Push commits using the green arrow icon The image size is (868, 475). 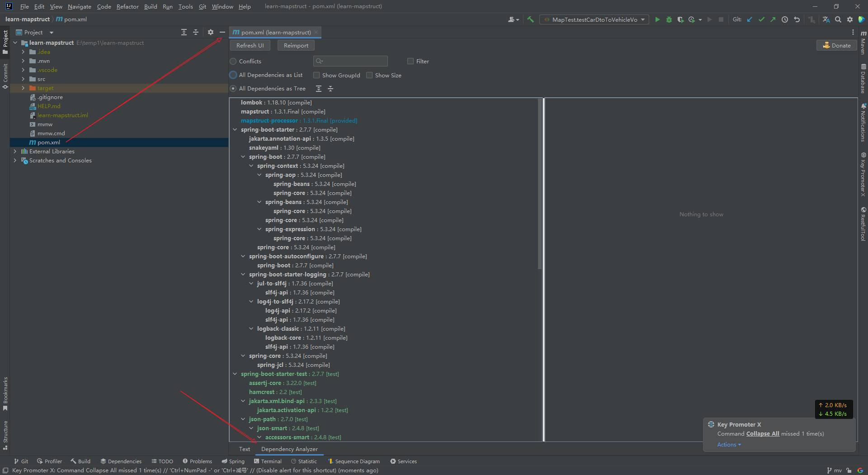click(x=773, y=19)
